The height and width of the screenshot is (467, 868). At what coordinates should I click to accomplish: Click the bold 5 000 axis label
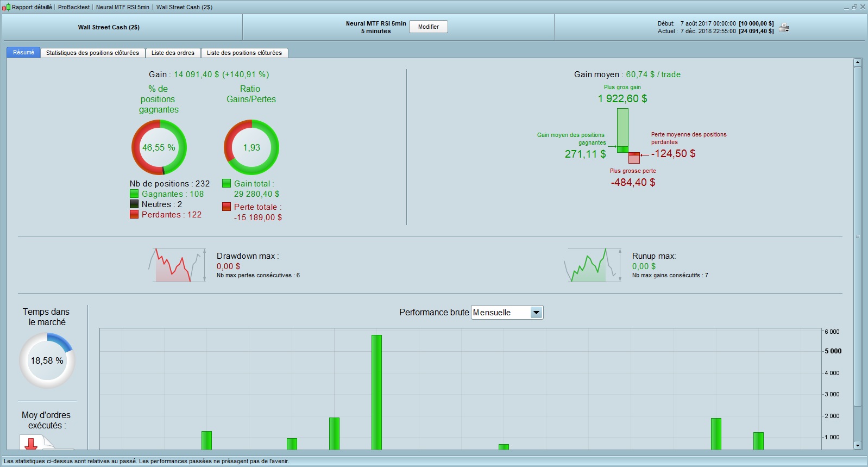(833, 351)
